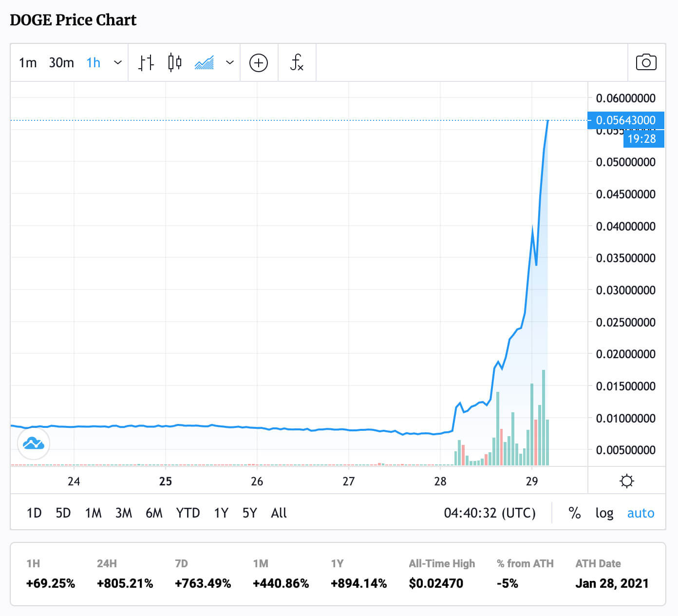Enable logarithmic price scale
678x616 pixels.
coord(604,513)
